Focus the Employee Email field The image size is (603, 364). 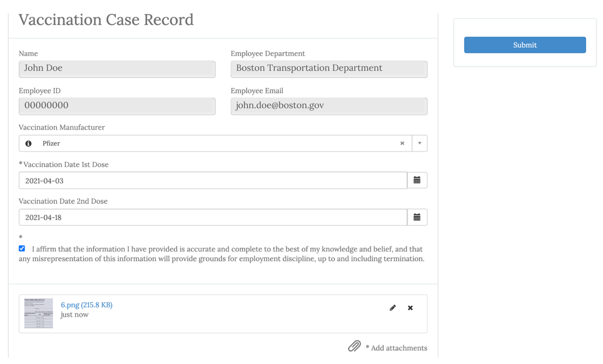pos(328,106)
